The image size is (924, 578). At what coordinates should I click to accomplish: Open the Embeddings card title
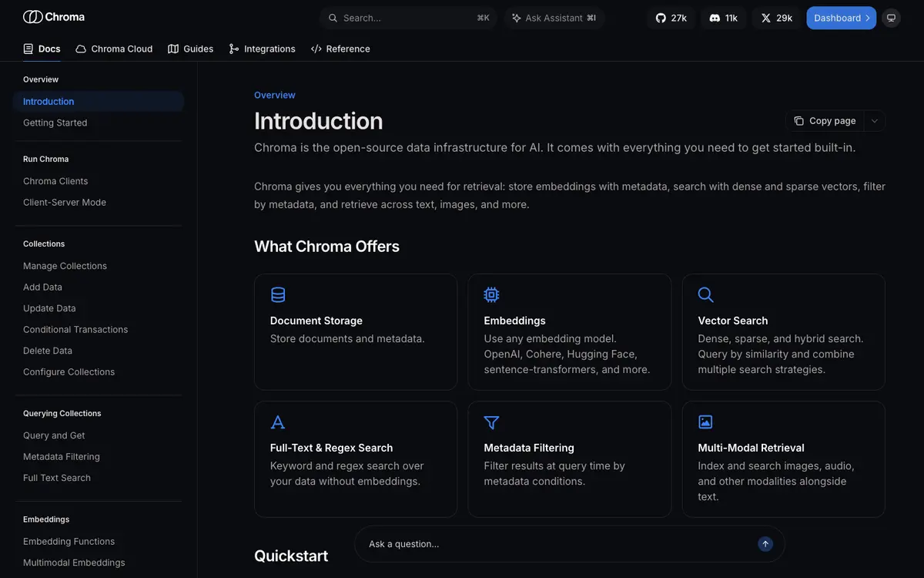tap(515, 321)
